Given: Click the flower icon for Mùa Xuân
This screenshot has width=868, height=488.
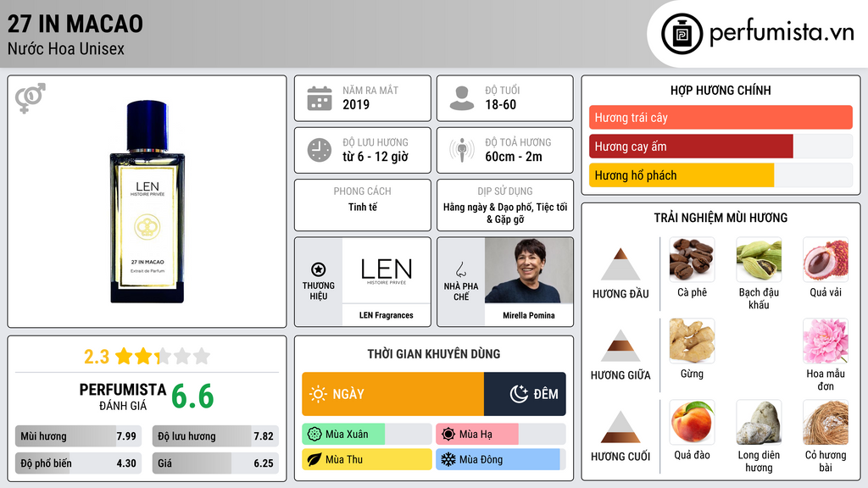Looking at the screenshot, I should tap(314, 435).
